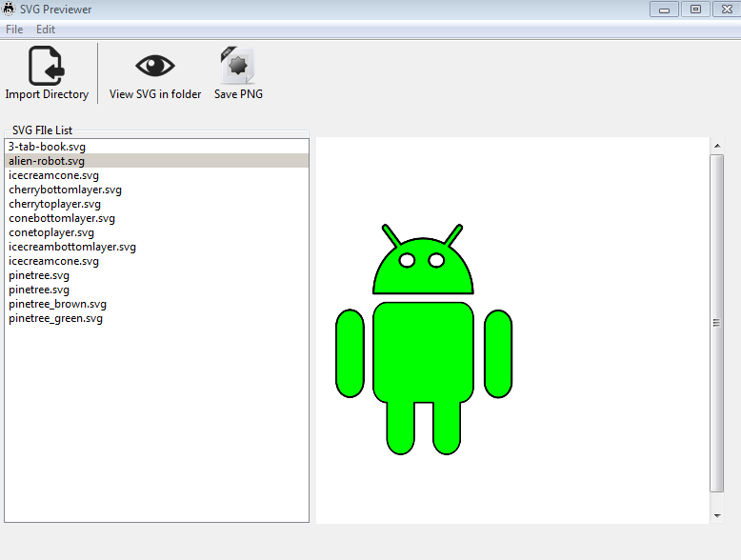The image size is (741, 560).
Task: Click the View SVG in folder eye icon
Action: (155, 65)
